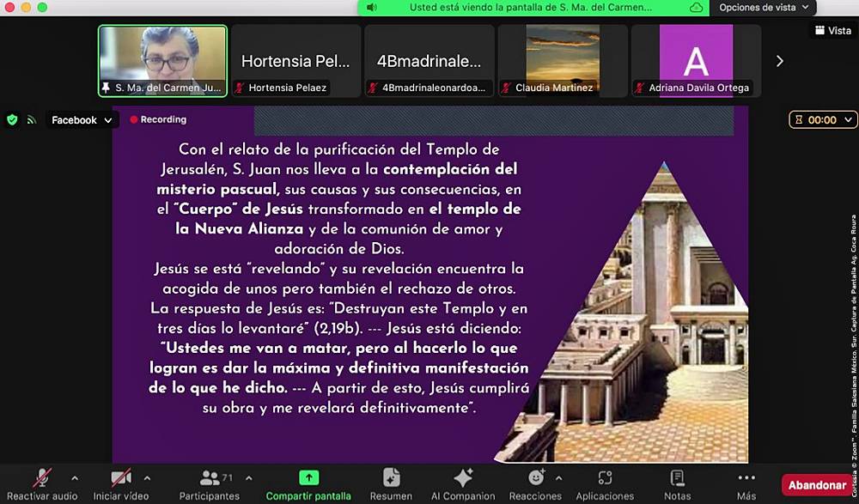
Task: Click the macOS green fullscreen window button
Action: click(42, 7)
